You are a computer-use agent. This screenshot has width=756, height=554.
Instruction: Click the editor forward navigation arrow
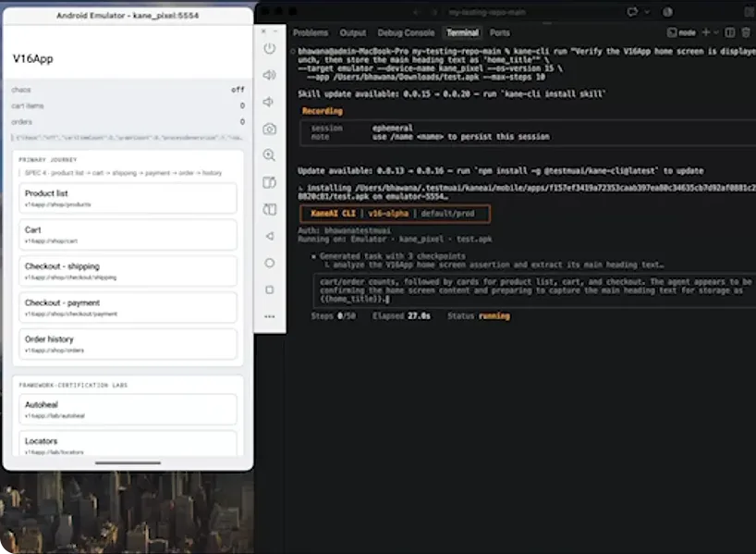[x=435, y=12]
